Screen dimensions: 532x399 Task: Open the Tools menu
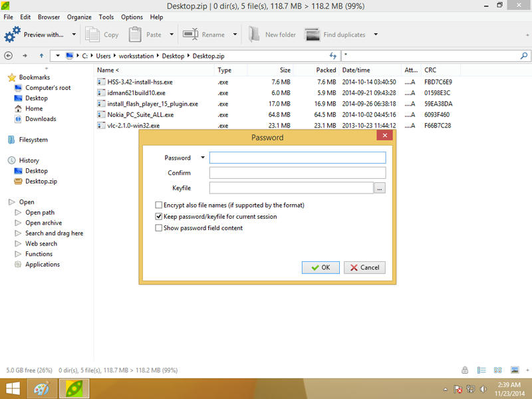(x=106, y=17)
